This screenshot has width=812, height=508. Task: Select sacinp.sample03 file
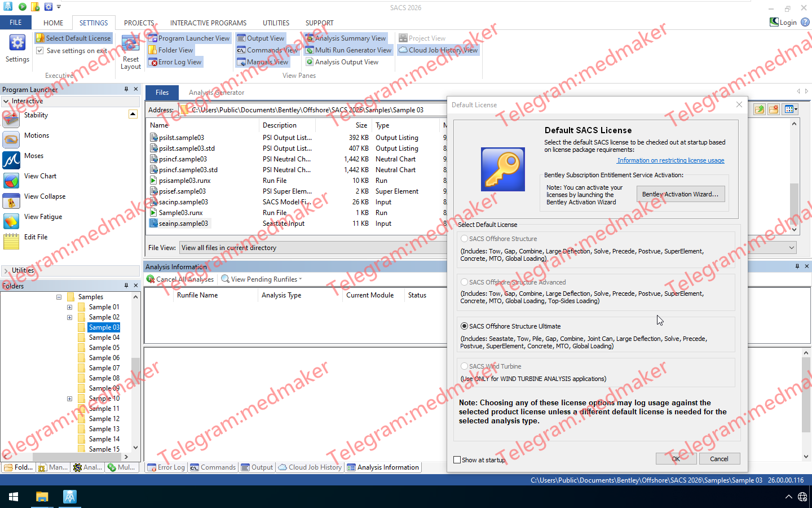click(183, 202)
